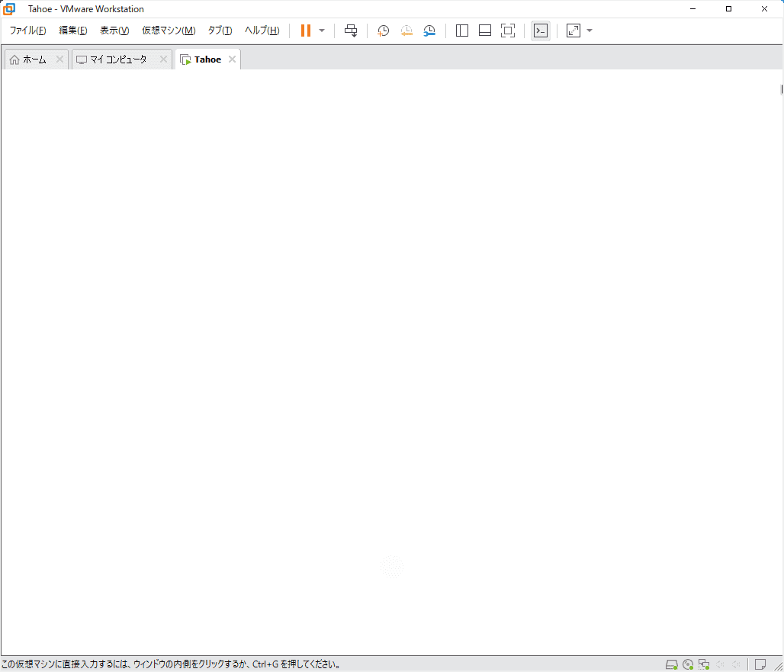Click the stretch guest display icon

point(574,31)
